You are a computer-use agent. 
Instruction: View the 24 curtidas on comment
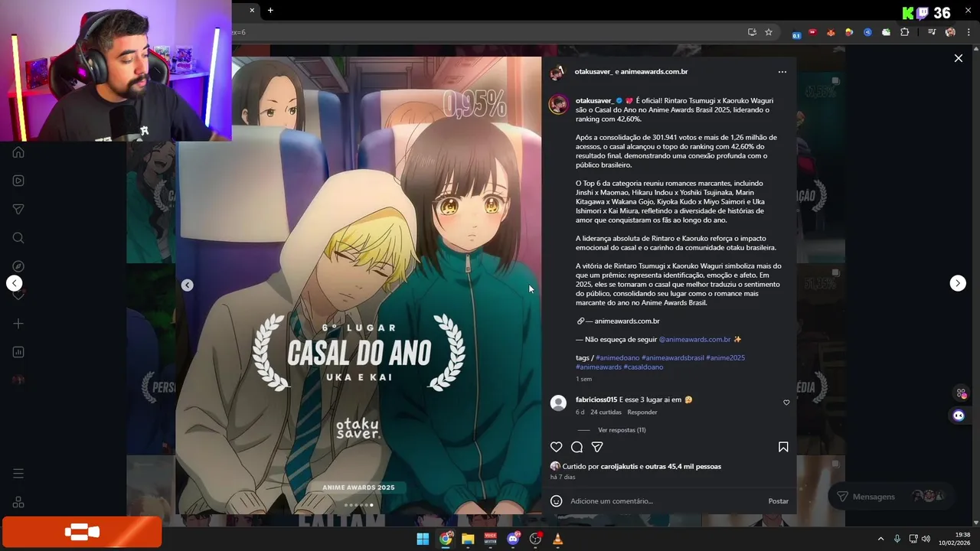click(x=606, y=412)
